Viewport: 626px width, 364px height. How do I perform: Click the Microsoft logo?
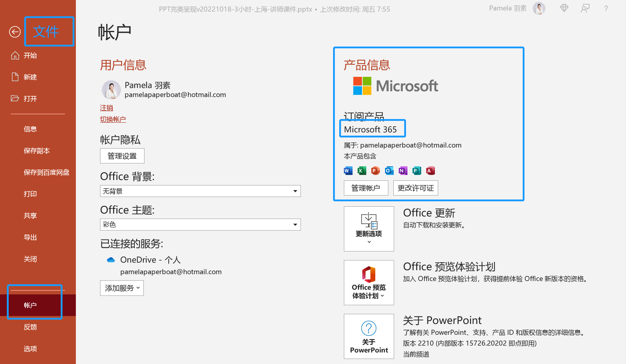click(x=396, y=86)
